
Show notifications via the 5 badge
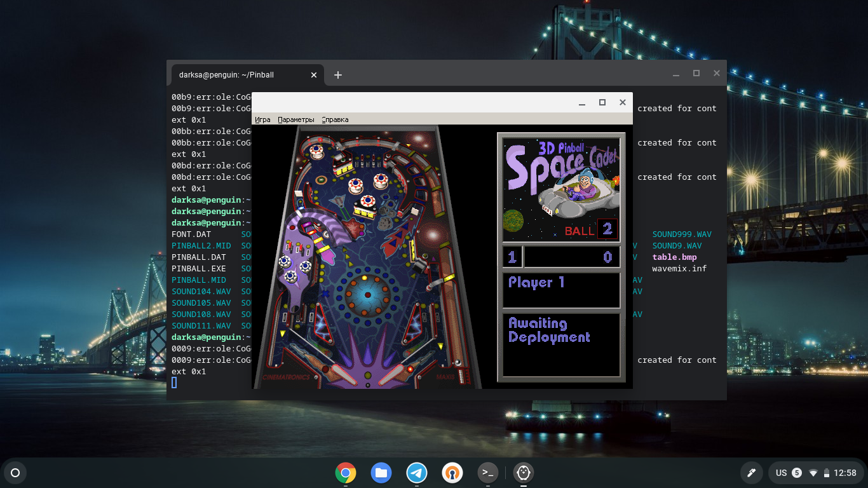click(797, 473)
